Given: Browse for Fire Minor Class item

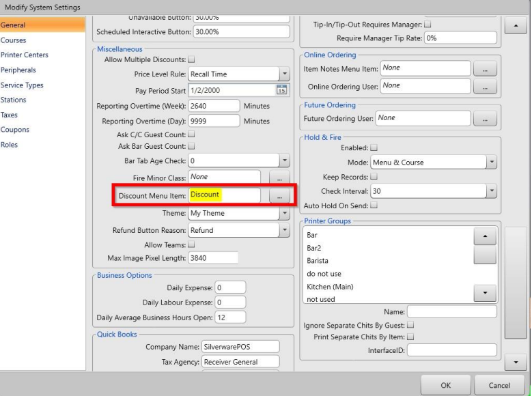Looking at the screenshot, I should [279, 178].
